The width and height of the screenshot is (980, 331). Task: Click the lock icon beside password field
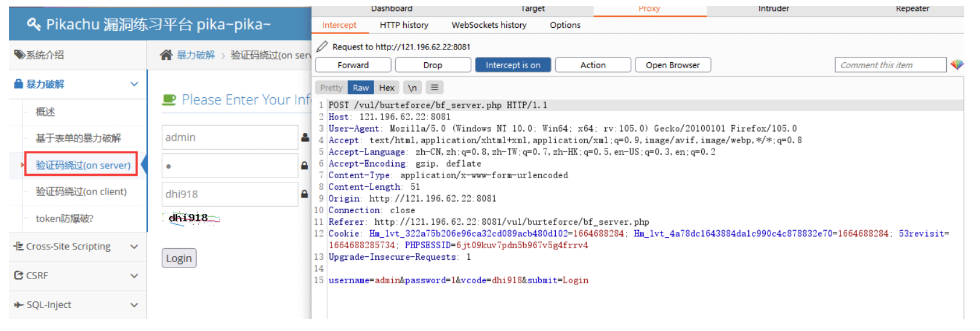coord(305,165)
